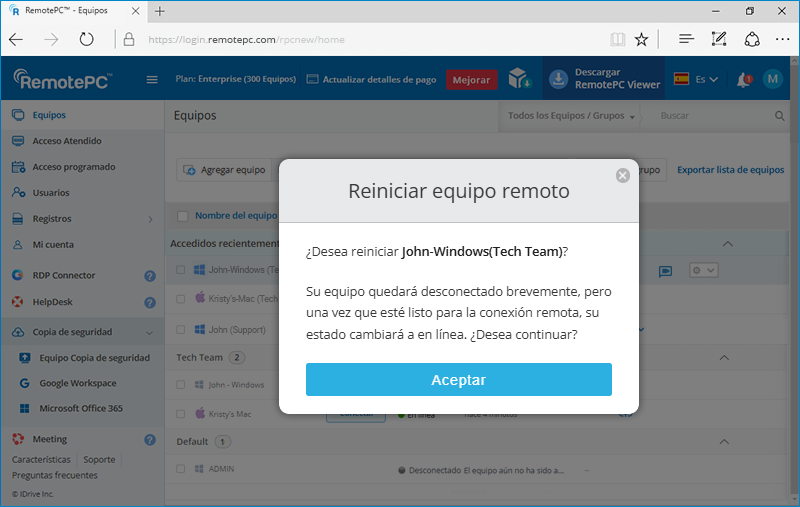The image size is (800, 507).
Task: Click the Buscar search field
Action: click(714, 116)
